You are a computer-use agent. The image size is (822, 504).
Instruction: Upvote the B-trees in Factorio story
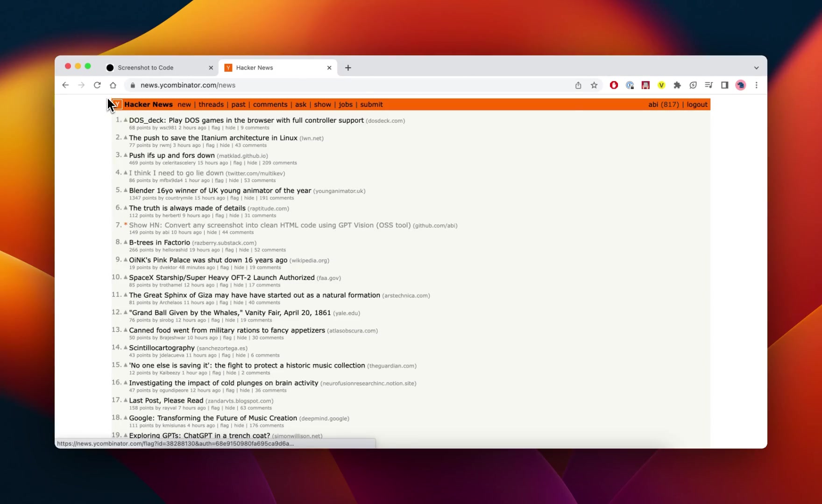pyautogui.click(x=125, y=242)
